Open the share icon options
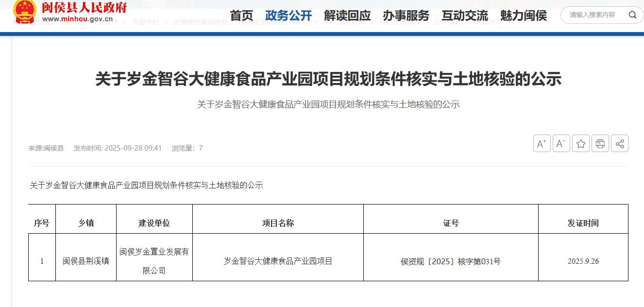 click(x=620, y=144)
